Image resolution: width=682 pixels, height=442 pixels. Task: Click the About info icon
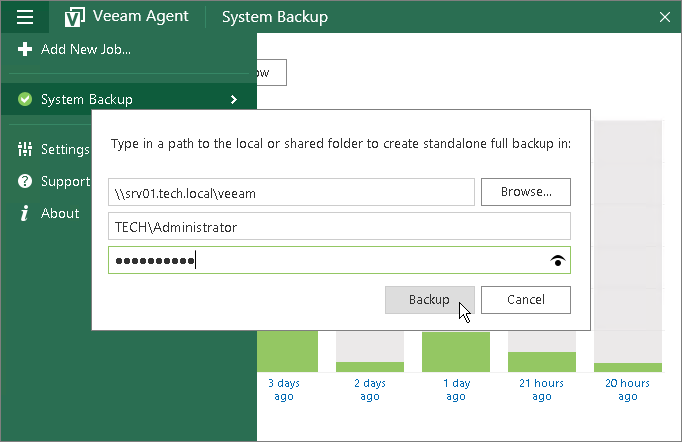point(25,213)
